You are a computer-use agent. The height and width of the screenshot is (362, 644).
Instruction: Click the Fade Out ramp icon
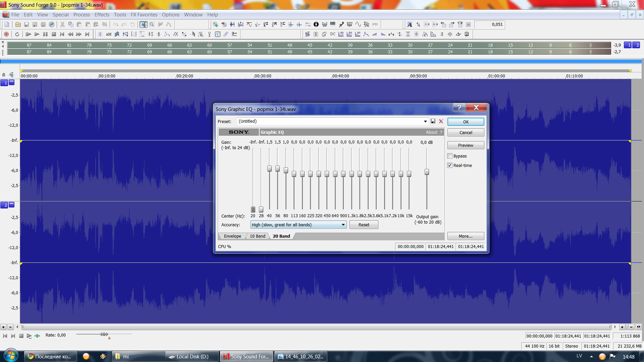click(x=383, y=34)
